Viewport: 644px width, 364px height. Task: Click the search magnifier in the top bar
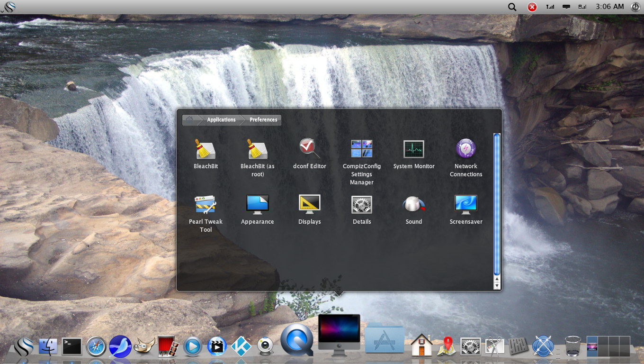coord(512,7)
